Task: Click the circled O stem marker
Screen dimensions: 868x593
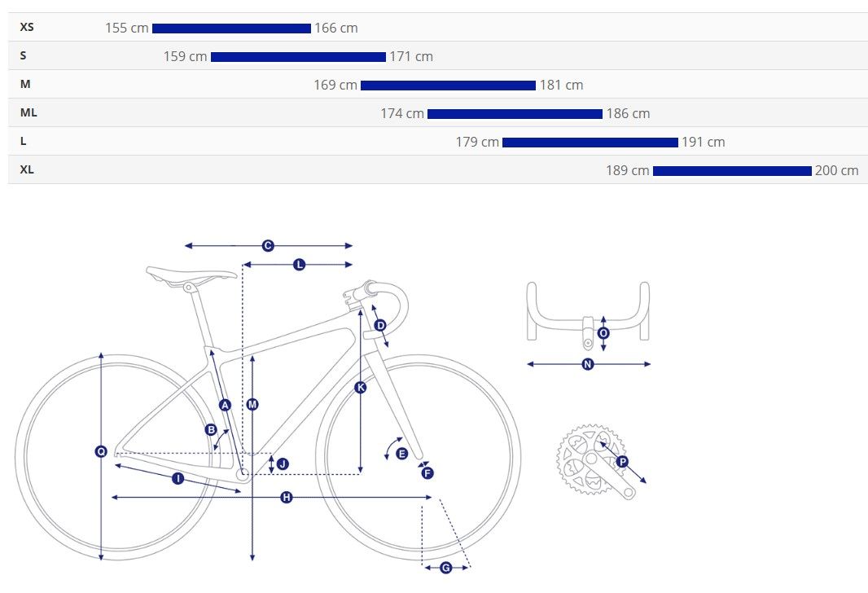Action: pos(603,333)
